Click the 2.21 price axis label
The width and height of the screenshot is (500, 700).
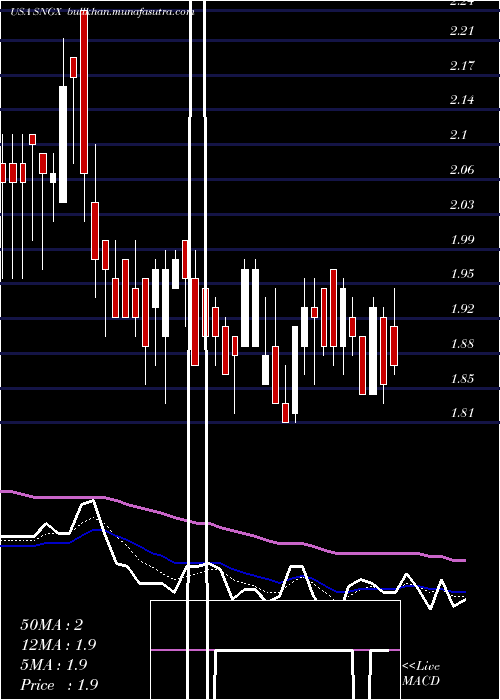click(462, 31)
